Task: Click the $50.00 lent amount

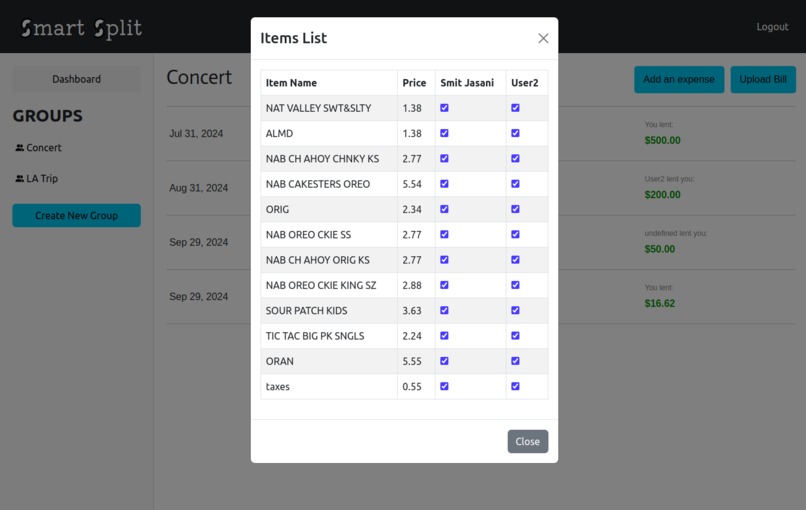Action: [660, 249]
